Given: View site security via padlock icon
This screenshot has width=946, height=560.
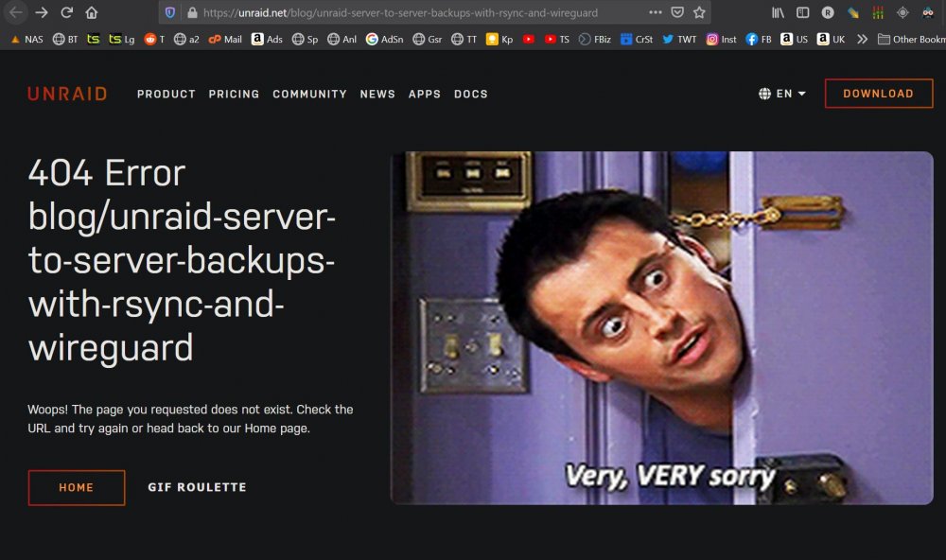Looking at the screenshot, I should click(192, 12).
